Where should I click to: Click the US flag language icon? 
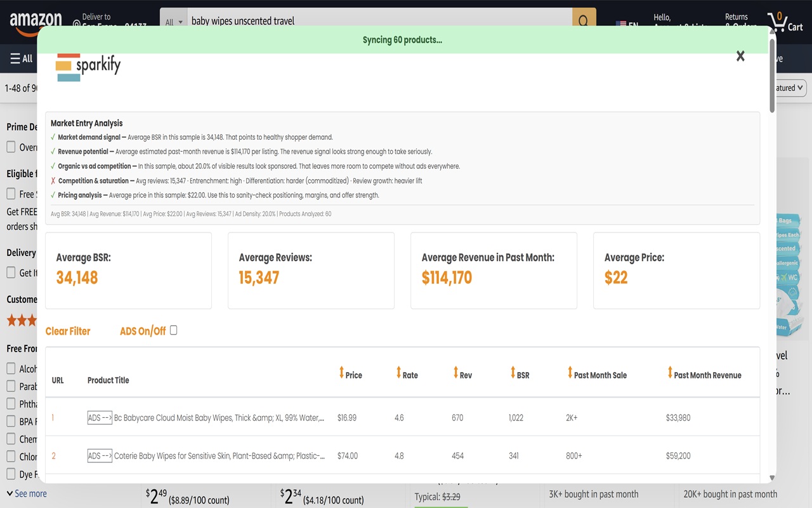[621, 25]
